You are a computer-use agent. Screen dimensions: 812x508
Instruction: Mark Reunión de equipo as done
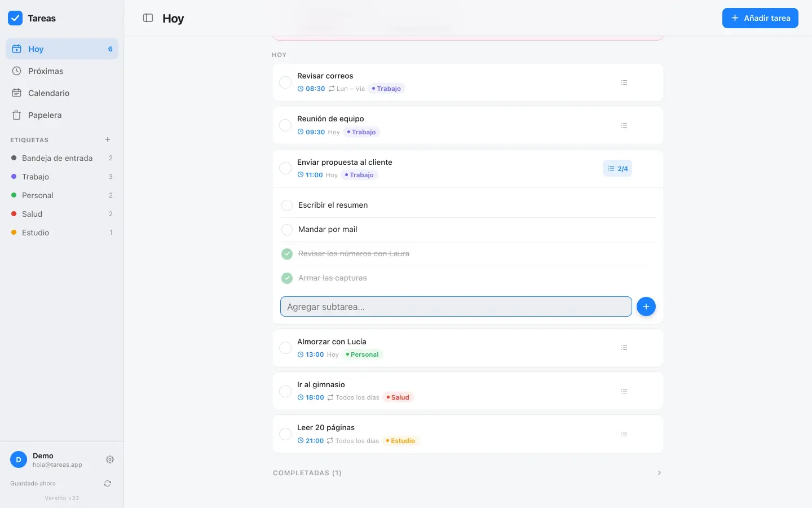tap(285, 125)
